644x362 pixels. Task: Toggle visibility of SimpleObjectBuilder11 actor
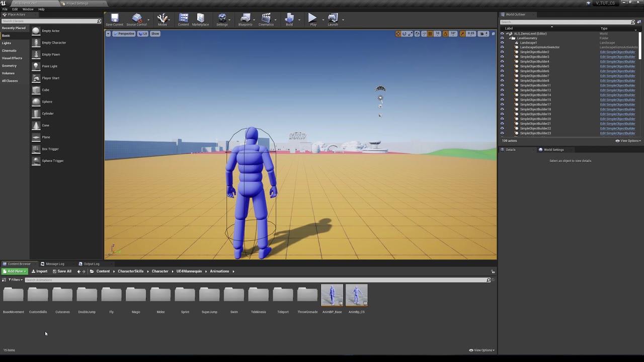coord(502,85)
